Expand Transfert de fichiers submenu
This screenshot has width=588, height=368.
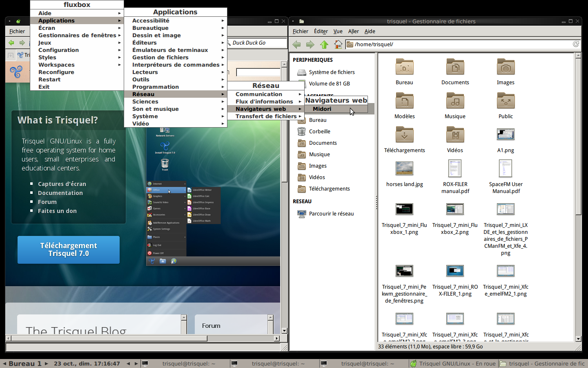tap(266, 116)
